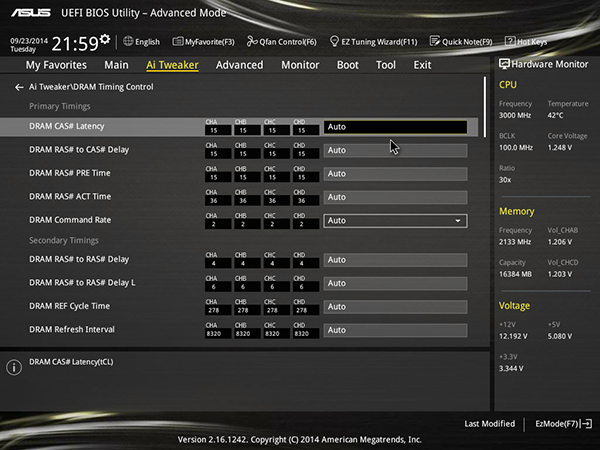Image resolution: width=600 pixels, height=450 pixels.
Task: Click DRAM RAS# to RAS# Delay field
Action: click(395, 260)
